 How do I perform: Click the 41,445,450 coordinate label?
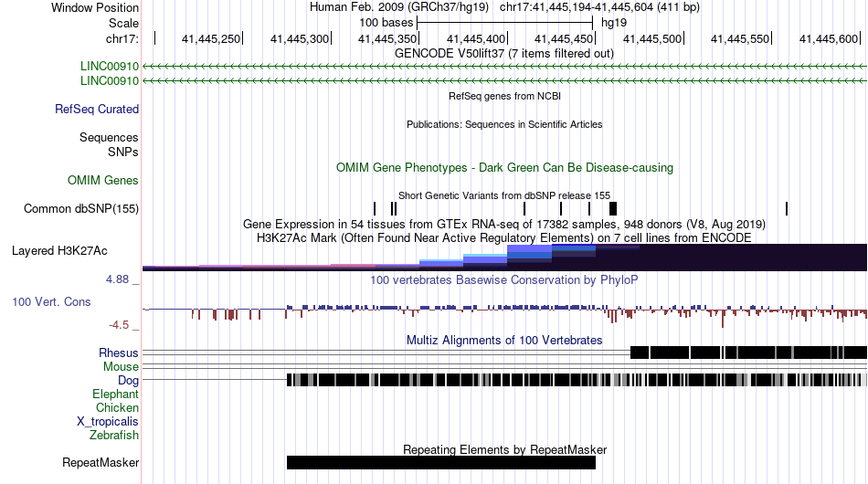(564, 38)
